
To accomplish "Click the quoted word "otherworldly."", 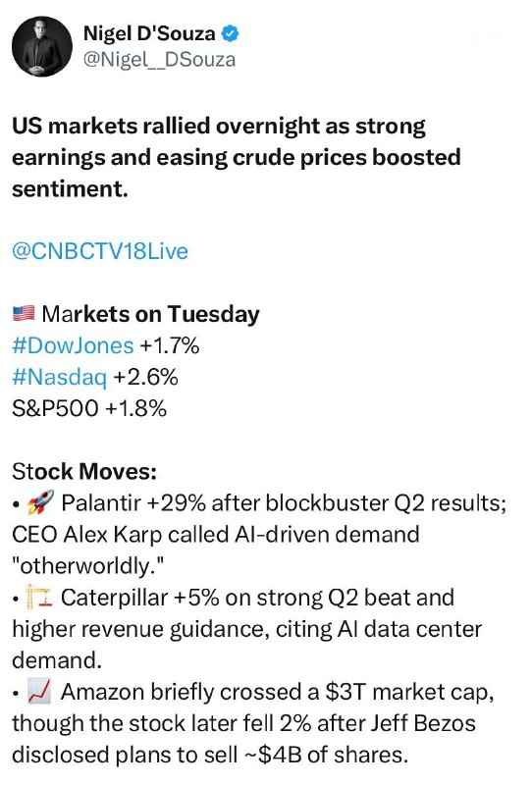I will (88, 566).
